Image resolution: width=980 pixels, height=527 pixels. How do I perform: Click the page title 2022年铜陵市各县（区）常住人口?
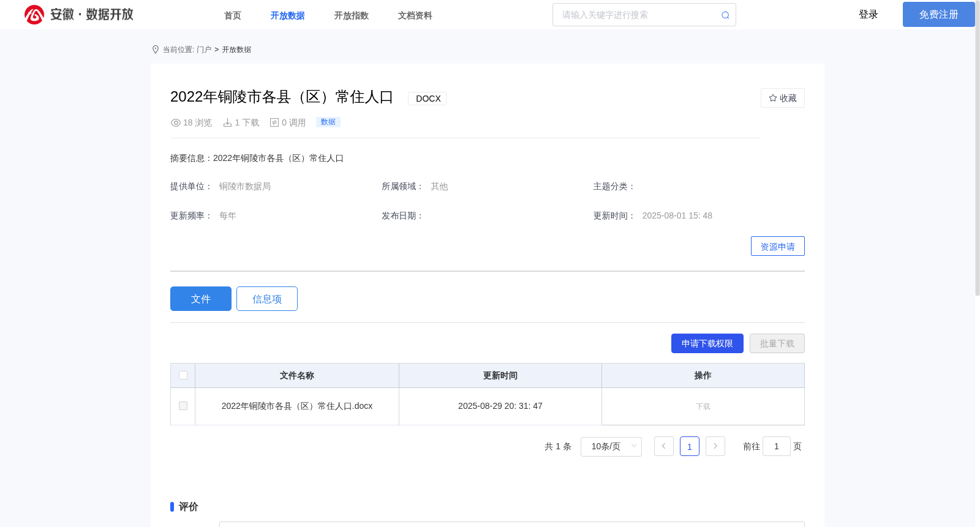point(282,97)
